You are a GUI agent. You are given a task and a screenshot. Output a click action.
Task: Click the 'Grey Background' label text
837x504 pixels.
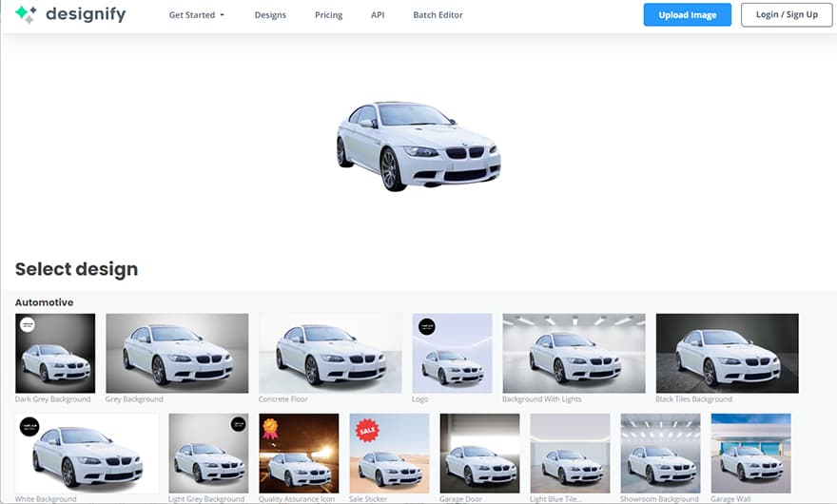[x=134, y=398]
